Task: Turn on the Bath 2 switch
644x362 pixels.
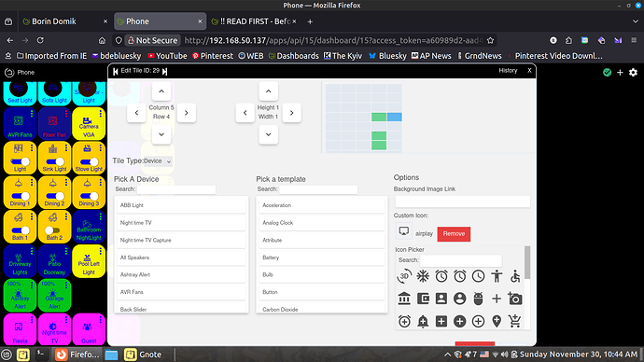Action: pos(53,230)
